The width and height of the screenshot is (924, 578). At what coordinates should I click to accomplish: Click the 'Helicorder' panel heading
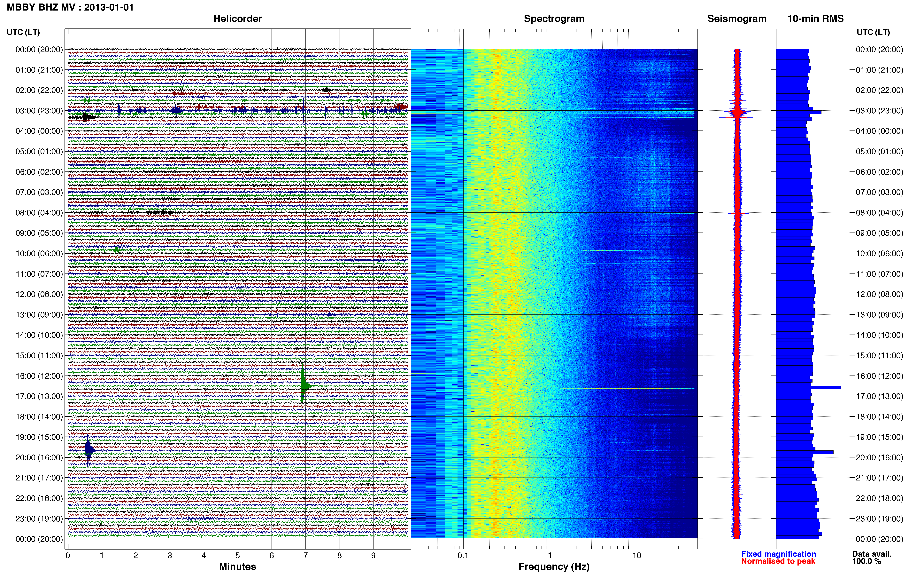point(238,19)
